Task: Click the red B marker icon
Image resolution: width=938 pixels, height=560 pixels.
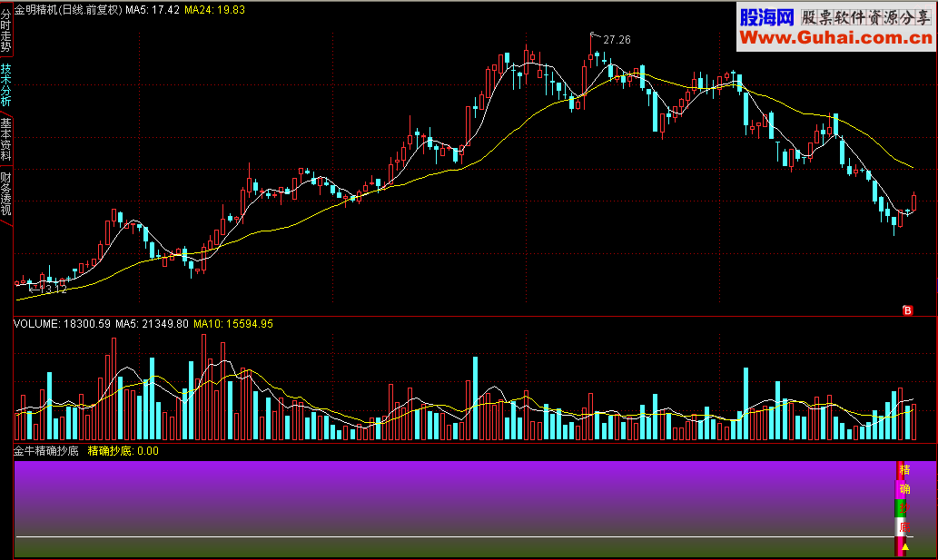Action: point(907,310)
